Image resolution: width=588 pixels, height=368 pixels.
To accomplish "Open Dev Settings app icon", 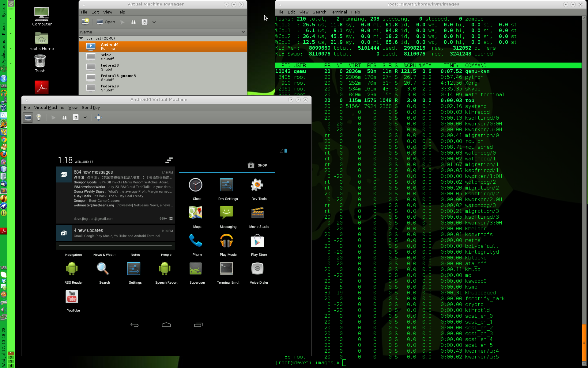I will point(226,185).
